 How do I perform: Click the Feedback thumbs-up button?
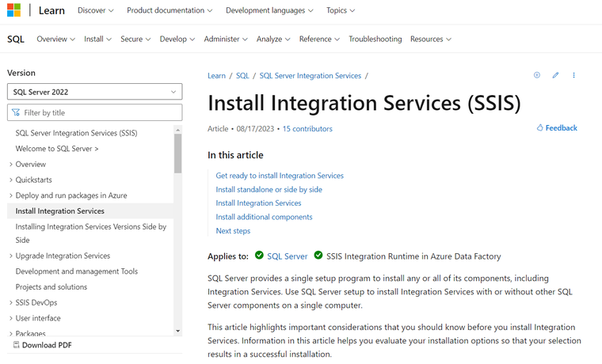point(557,127)
